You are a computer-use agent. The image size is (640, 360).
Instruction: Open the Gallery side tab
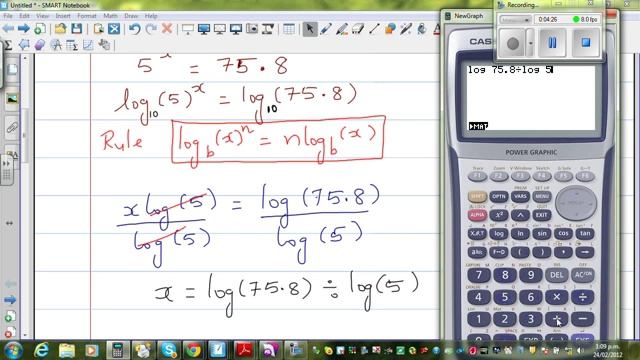pyautogui.click(x=12, y=98)
